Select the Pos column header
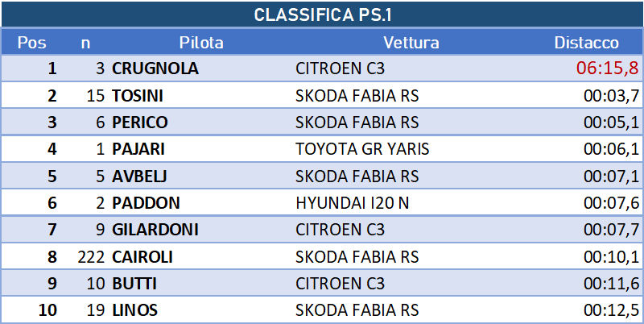 31,43
